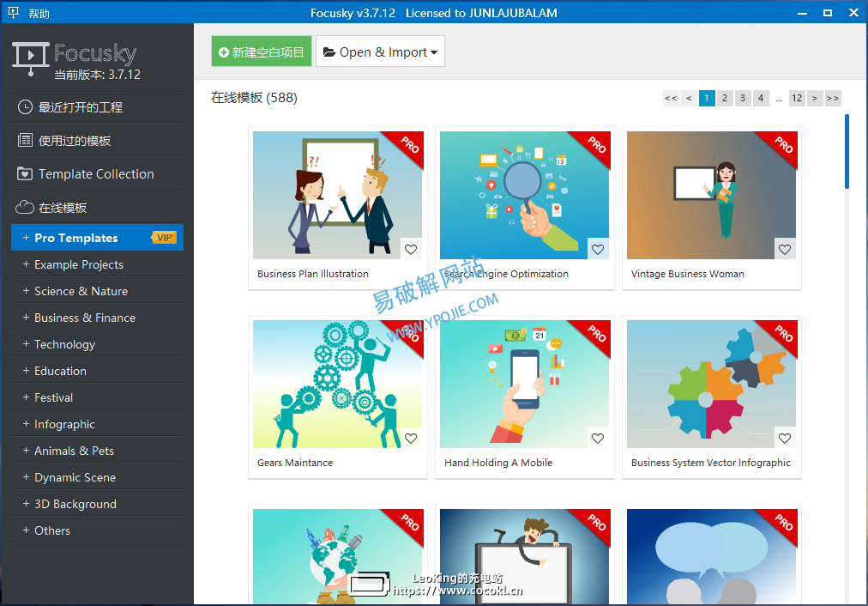Click the Business Plan Illustration title text
Viewport: 868px width, 606px height.
pyautogui.click(x=313, y=274)
